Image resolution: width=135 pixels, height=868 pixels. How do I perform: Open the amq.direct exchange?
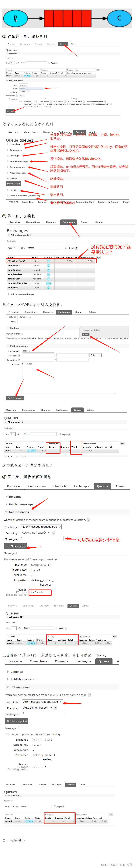coord(14,266)
